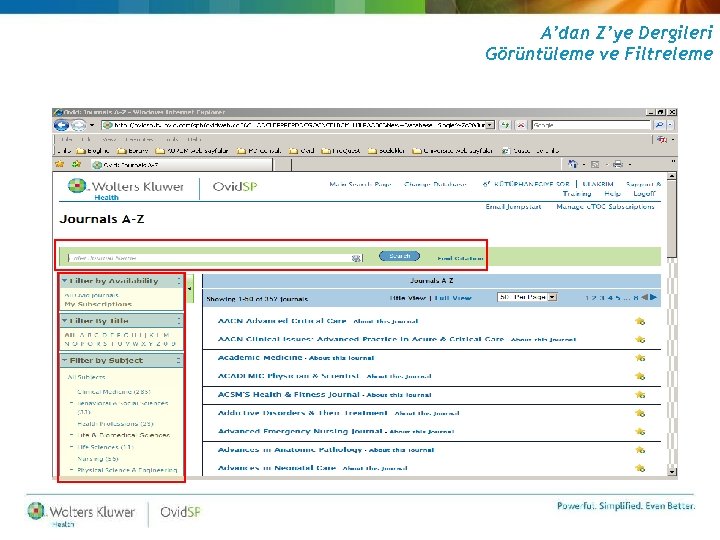
Task: Click the red Stop loading icon
Action: click(521, 125)
